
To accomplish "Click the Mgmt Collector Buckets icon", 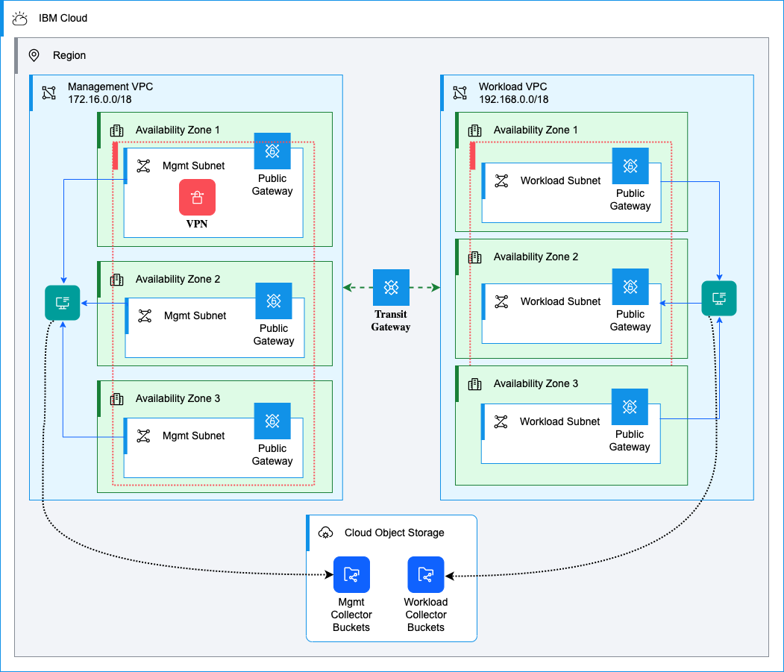I will tap(351, 574).
